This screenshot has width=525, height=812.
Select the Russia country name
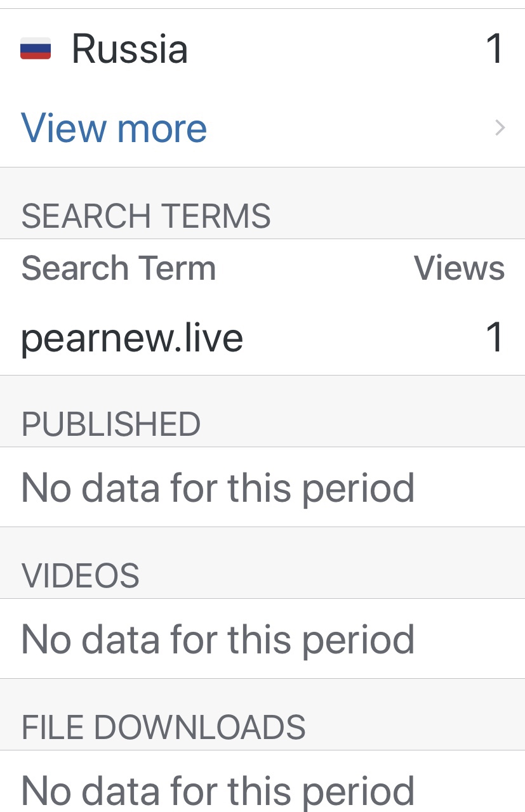130,48
